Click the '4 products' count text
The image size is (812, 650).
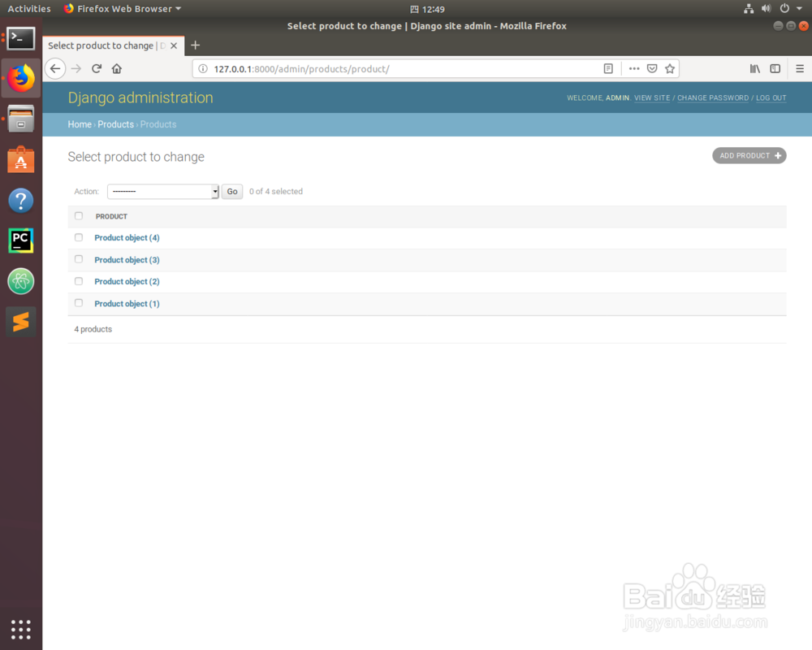[x=93, y=329]
